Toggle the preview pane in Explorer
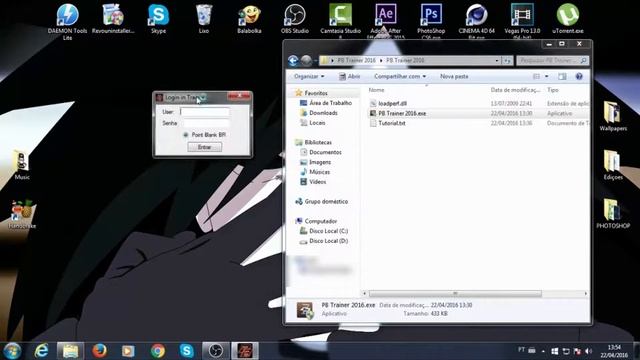This screenshot has height=360, width=640. [562, 76]
